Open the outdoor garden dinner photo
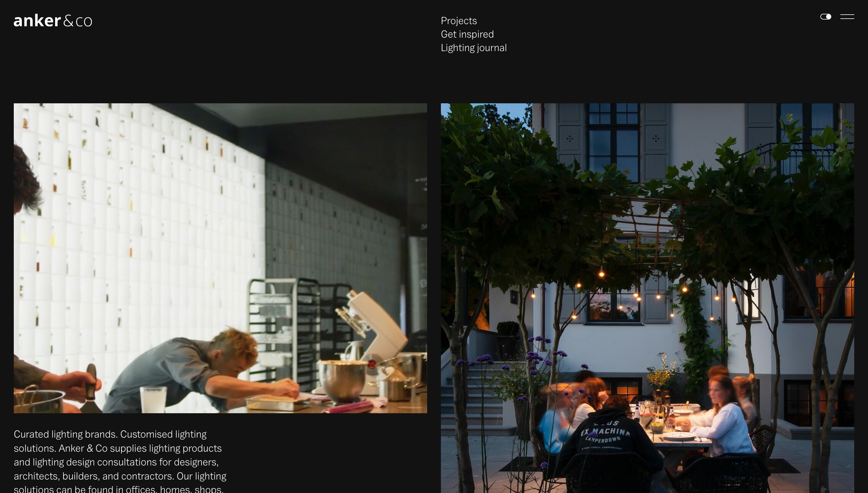Viewport: 868px width, 493px height. (x=647, y=298)
